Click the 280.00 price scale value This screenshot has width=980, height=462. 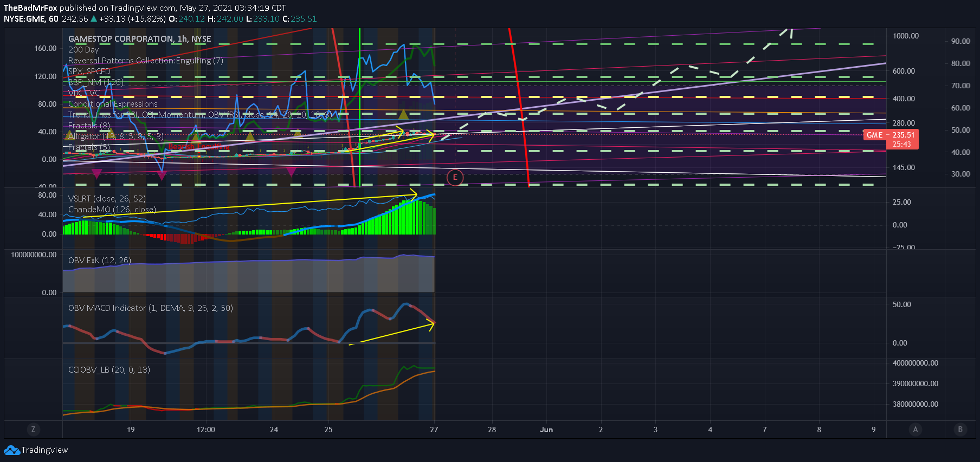904,123
